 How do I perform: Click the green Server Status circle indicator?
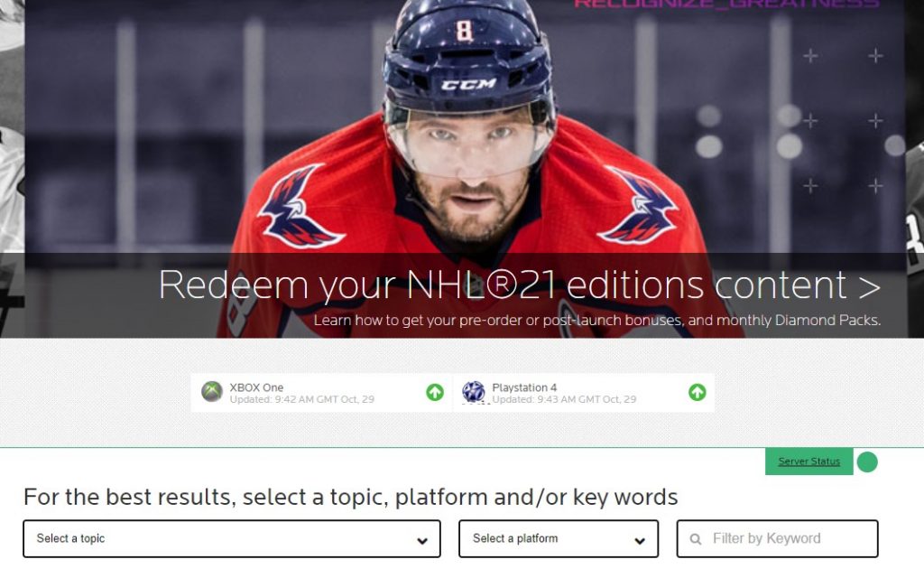867,461
